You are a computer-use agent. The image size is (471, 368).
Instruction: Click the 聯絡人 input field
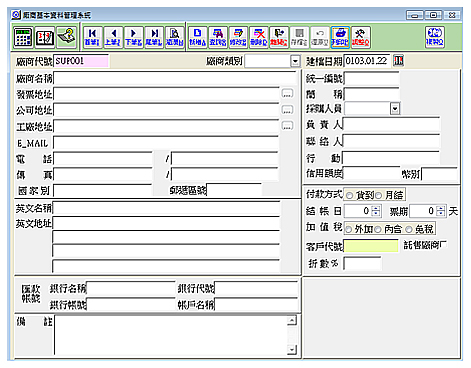point(391,141)
